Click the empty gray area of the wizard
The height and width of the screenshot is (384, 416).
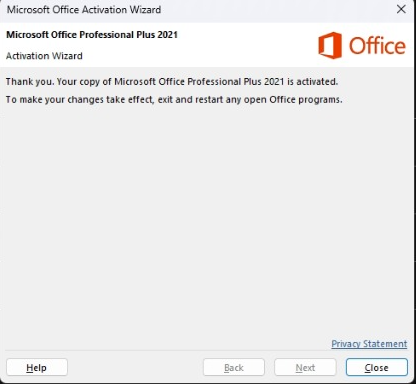click(208, 217)
